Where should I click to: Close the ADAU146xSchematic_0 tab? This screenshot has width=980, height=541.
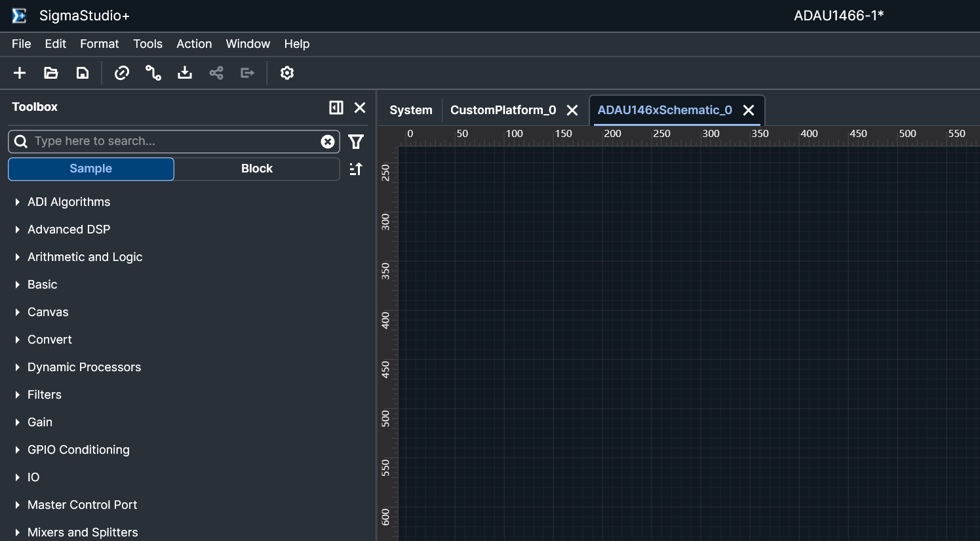click(x=749, y=110)
